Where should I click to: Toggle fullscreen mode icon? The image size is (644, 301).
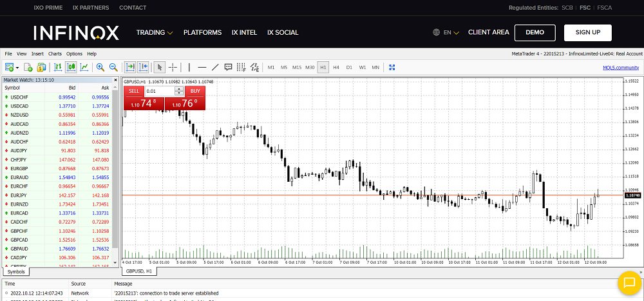click(392, 67)
